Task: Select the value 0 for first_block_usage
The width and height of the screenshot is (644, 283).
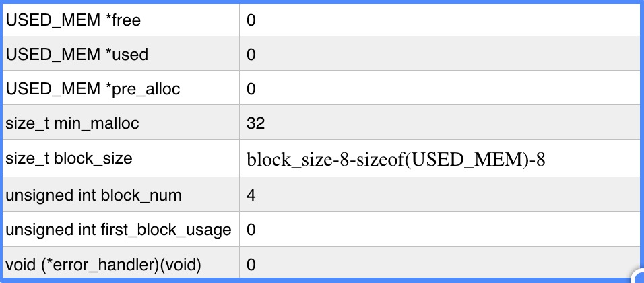Action: click(251, 230)
